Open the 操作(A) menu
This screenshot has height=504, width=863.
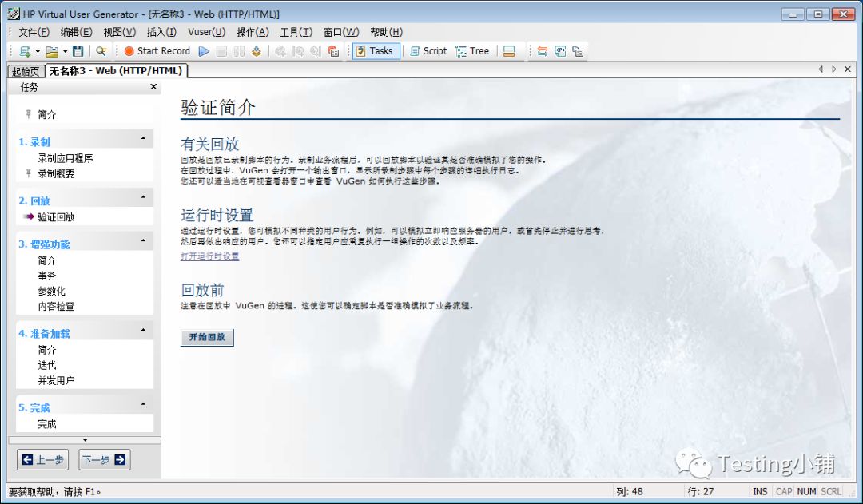tap(253, 33)
